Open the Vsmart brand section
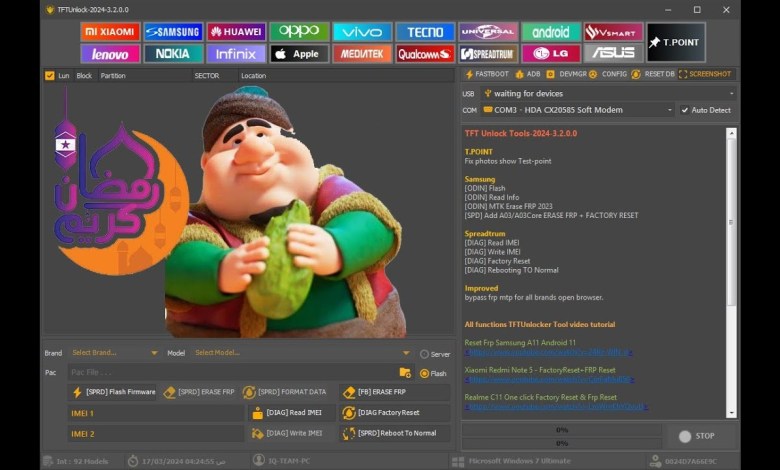 pyautogui.click(x=613, y=32)
